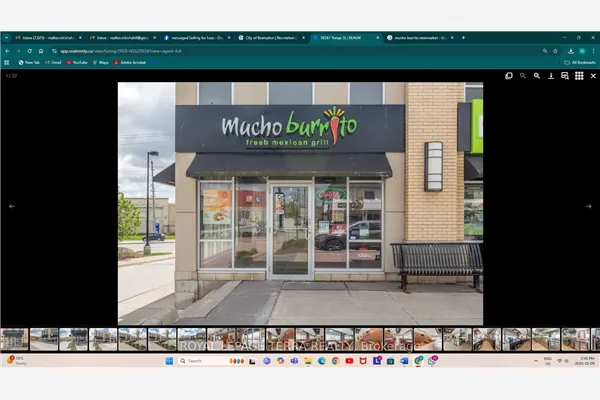The height and width of the screenshot is (400, 600).
Task: Open WhatsApp from the taskbar
Action: pos(433,361)
